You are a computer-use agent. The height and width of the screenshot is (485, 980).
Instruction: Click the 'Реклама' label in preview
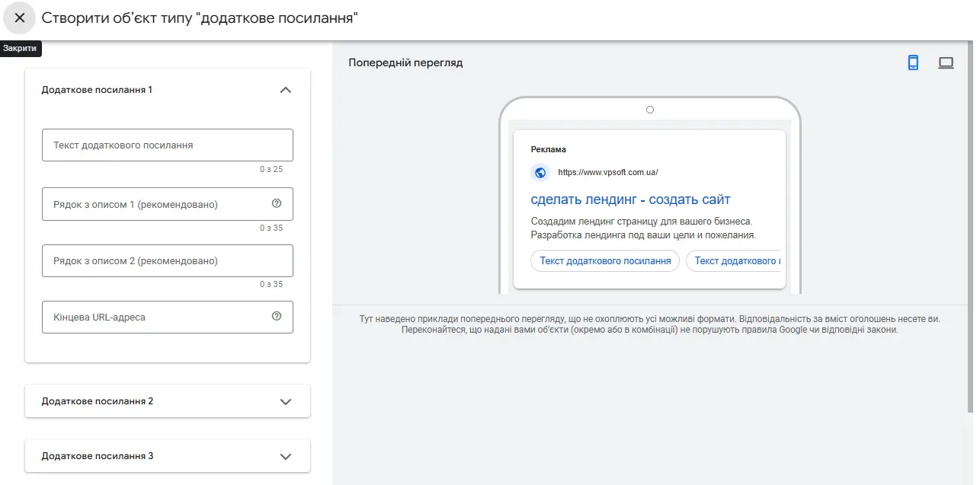(548, 149)
